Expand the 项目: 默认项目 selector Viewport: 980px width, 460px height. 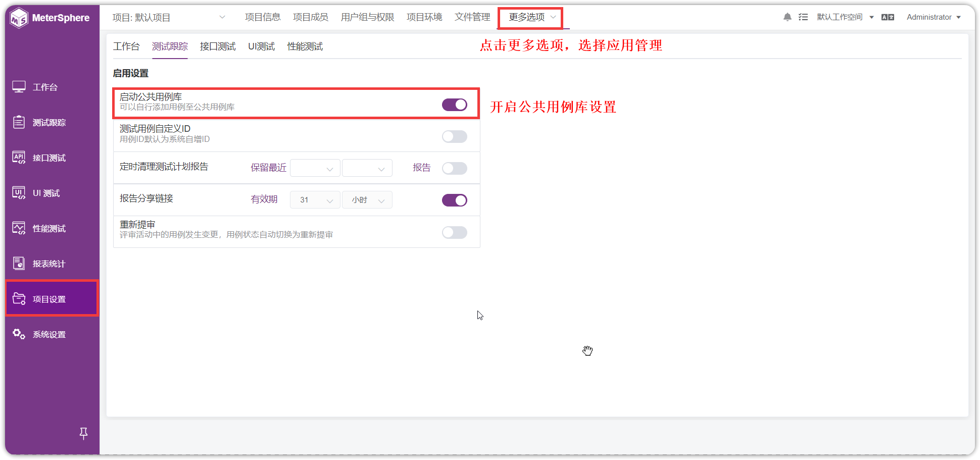(169, 17)
